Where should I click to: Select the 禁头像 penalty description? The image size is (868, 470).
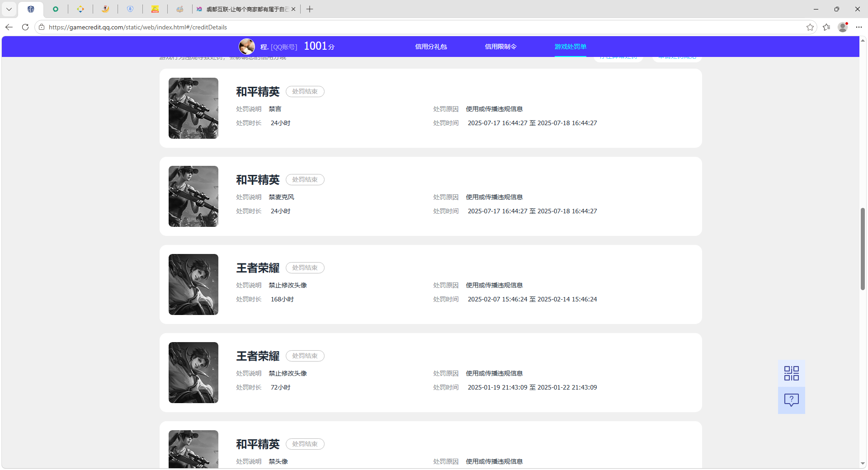coord(278,461)
